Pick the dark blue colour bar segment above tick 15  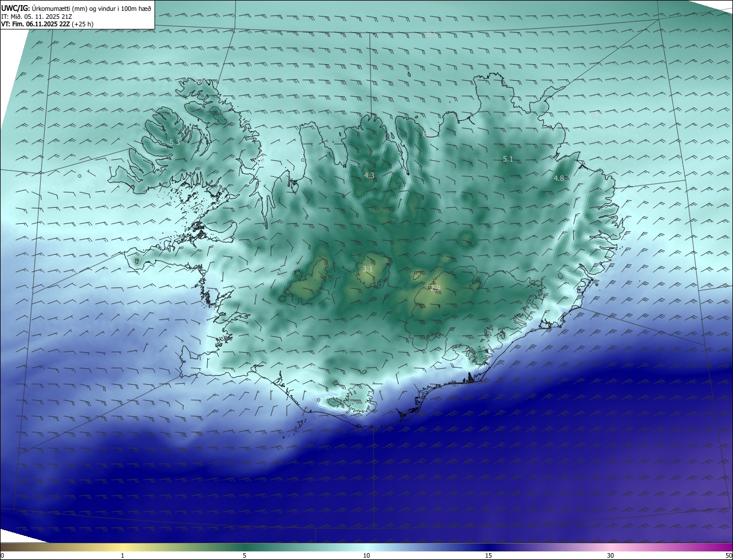click(x=488, y=547)
